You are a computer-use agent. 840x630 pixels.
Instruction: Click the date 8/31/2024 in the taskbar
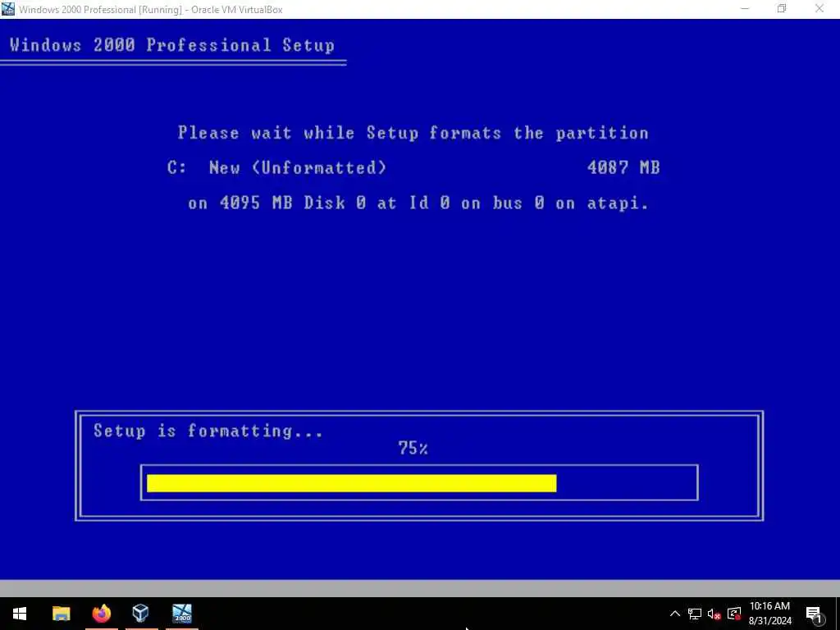coord(769,622)
